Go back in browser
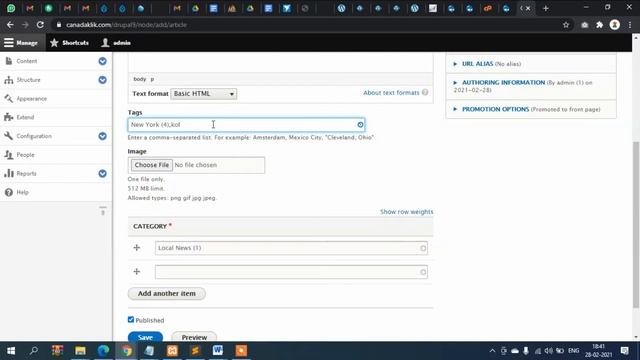This screenshot has height=360, width=640. click(10, 25)
